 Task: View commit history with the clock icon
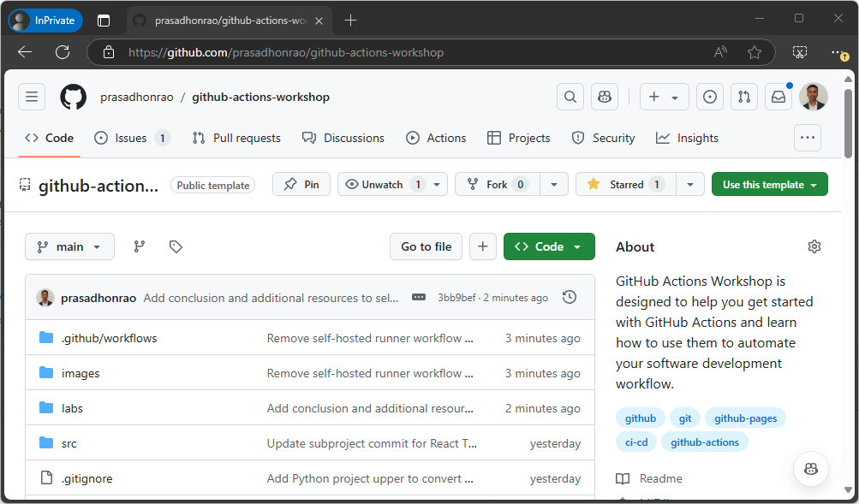pos(569,296)
